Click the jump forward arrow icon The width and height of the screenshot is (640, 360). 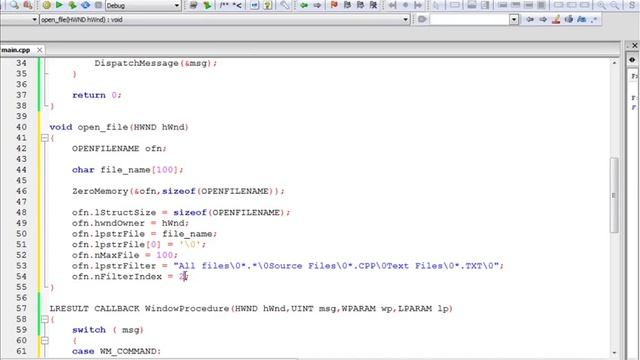[x=317, y=5]
